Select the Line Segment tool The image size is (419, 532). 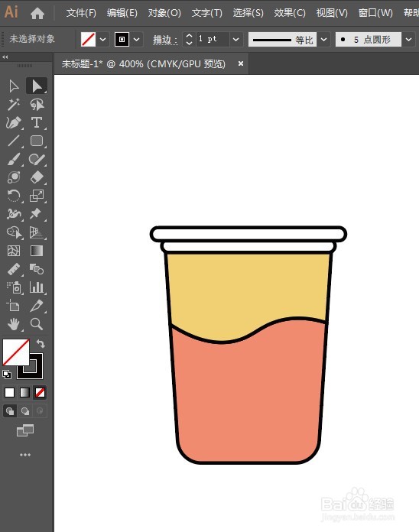pos(14,141)
